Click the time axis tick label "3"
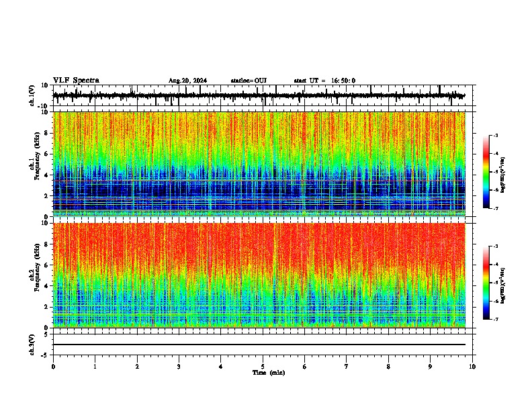This screenshot has width=532, height=411. coord(179,367)
